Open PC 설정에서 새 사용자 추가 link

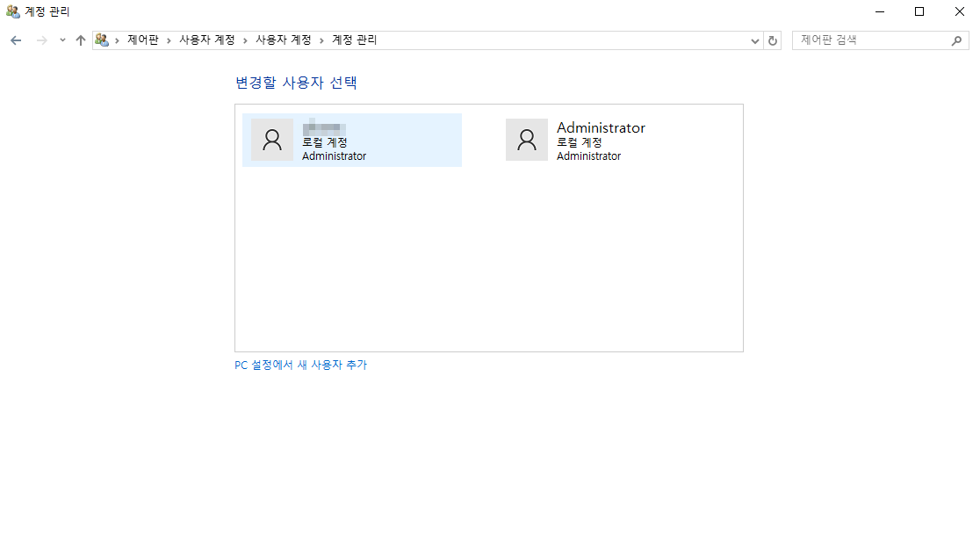click(300, 365)
